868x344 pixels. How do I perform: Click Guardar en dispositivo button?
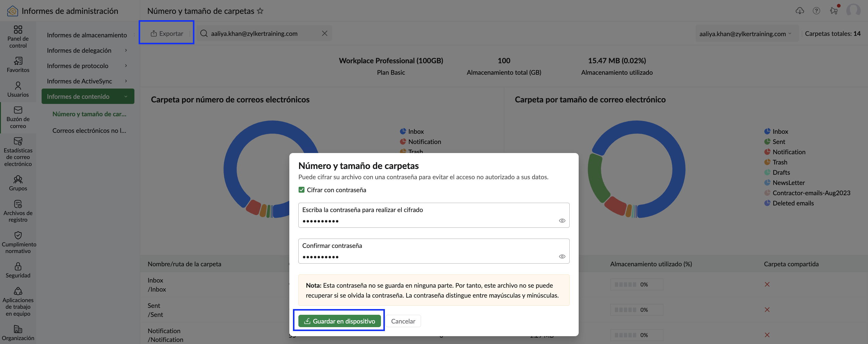(339, 321)
